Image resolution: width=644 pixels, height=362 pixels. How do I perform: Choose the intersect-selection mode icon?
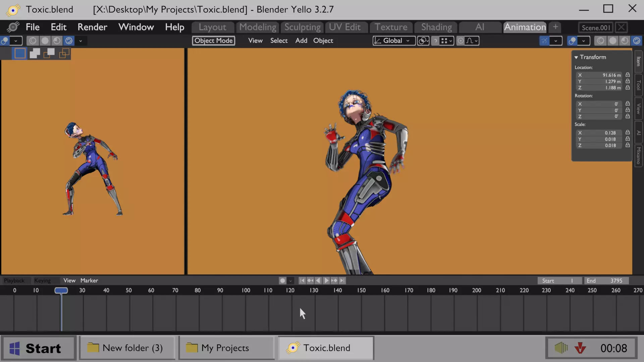coord(64,53)
